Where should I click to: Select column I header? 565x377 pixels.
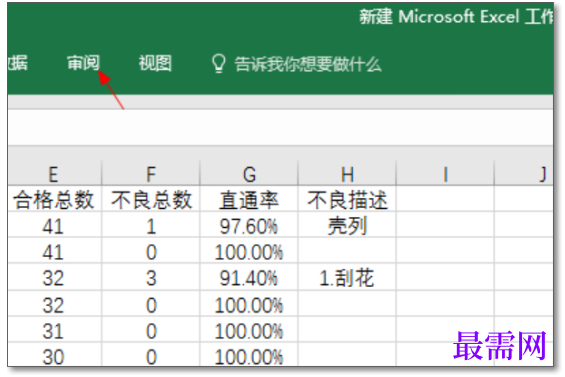(x=445, y=173)
